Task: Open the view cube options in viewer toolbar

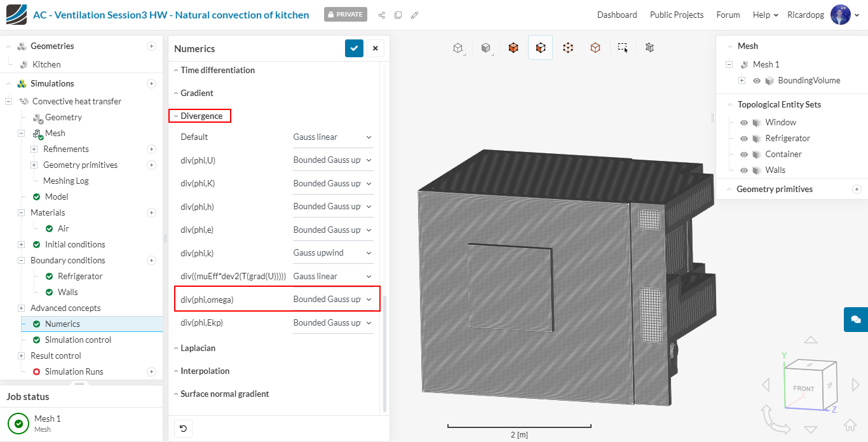Action: pos(458,48)
